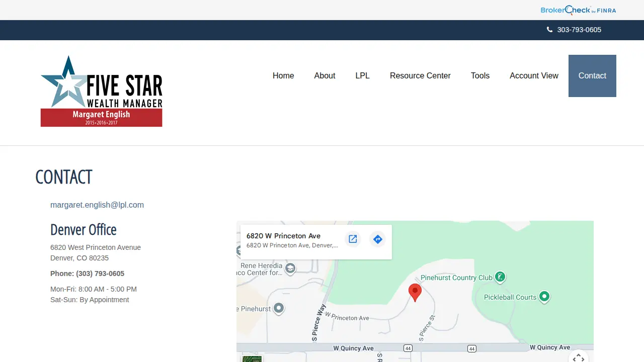Image resolution: width=644 pixels, height=362 pixels.
Task: Click the Five Star Wealth Manager logo
Action: click(x=102, y=91)
